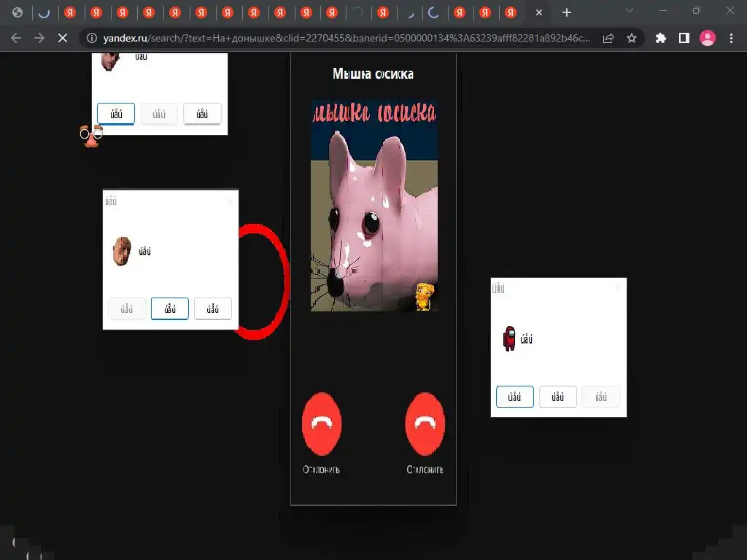Stop page loading with the X button
This screenshot has height=560, width=747.
pyautogui.click(x=63, y=38)
